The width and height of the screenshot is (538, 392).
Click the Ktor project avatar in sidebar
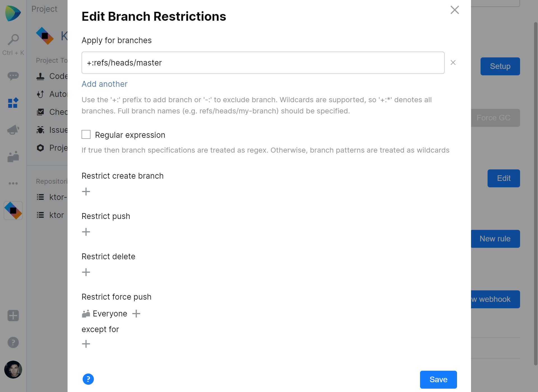point(13,210)
